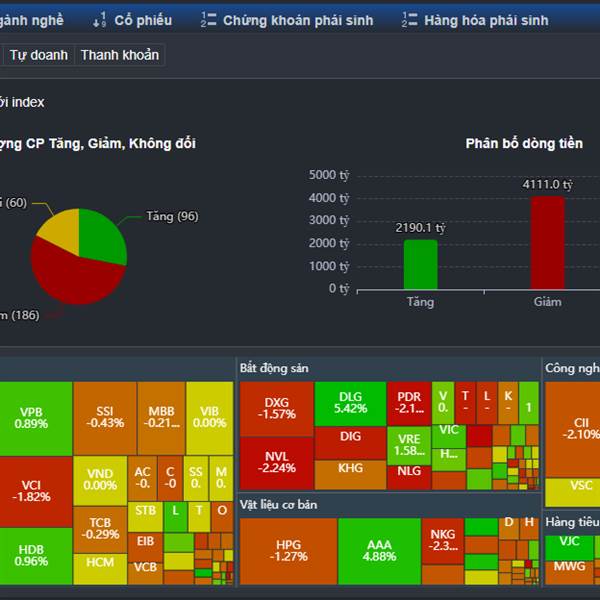Select the VIB 0.00% treemap tile
The width and height of the screenshot is (600, 600).
(x=210, y=418)
